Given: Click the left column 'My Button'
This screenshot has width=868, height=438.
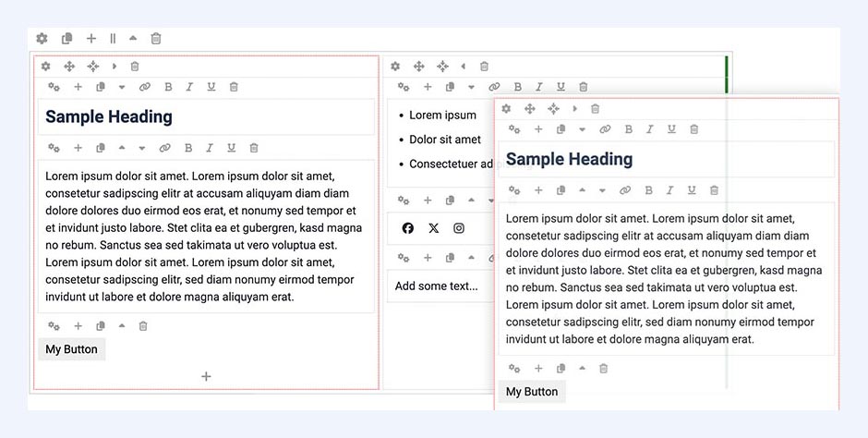Looking at the screenshot, I should [71, 349].
